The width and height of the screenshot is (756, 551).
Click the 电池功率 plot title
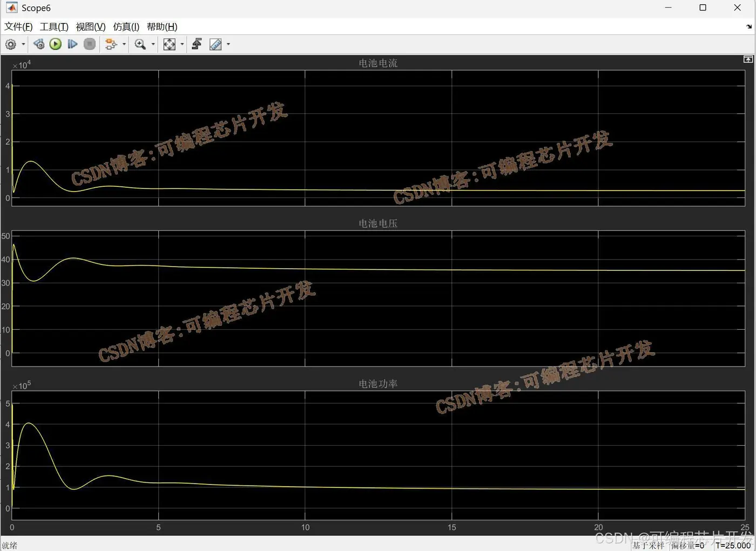point(378,384)
